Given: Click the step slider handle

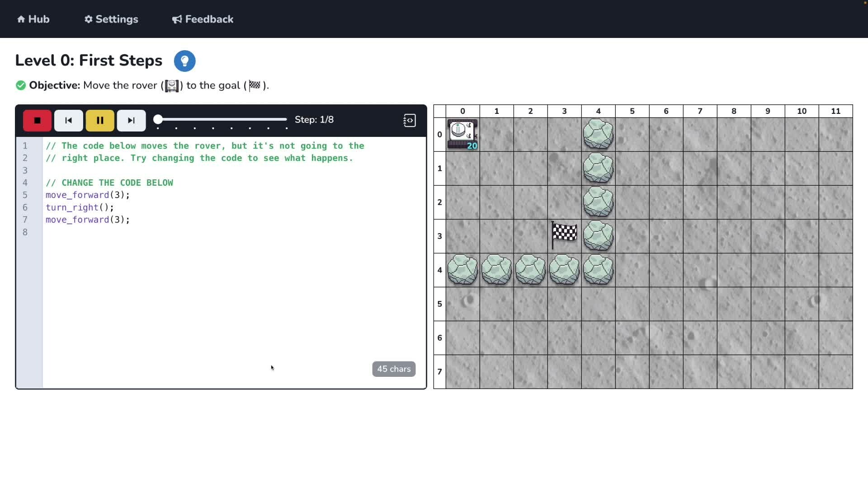Looking at the screenshot, I should coord(158,119).
